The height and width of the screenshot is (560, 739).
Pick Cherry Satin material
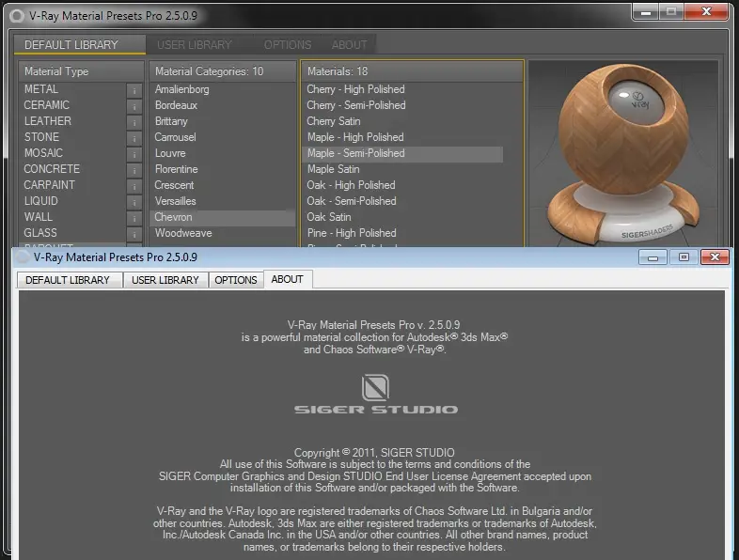(402, 121)
